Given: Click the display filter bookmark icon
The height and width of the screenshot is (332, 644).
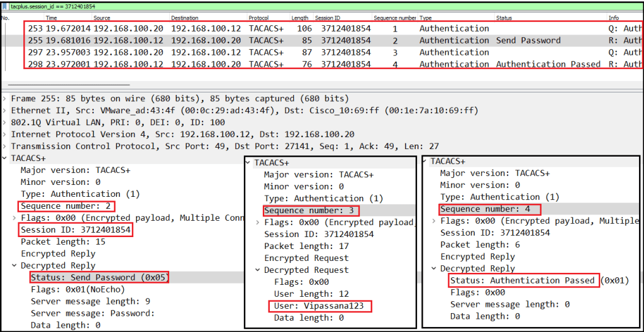Looking at the screenshot, I should point(6,6).
